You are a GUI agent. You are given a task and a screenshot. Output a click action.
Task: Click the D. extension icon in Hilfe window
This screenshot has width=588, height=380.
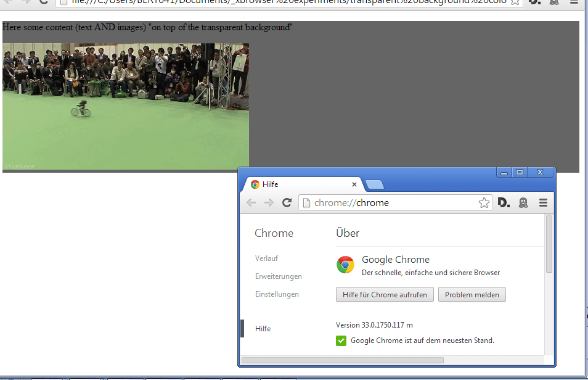[504, 203]
